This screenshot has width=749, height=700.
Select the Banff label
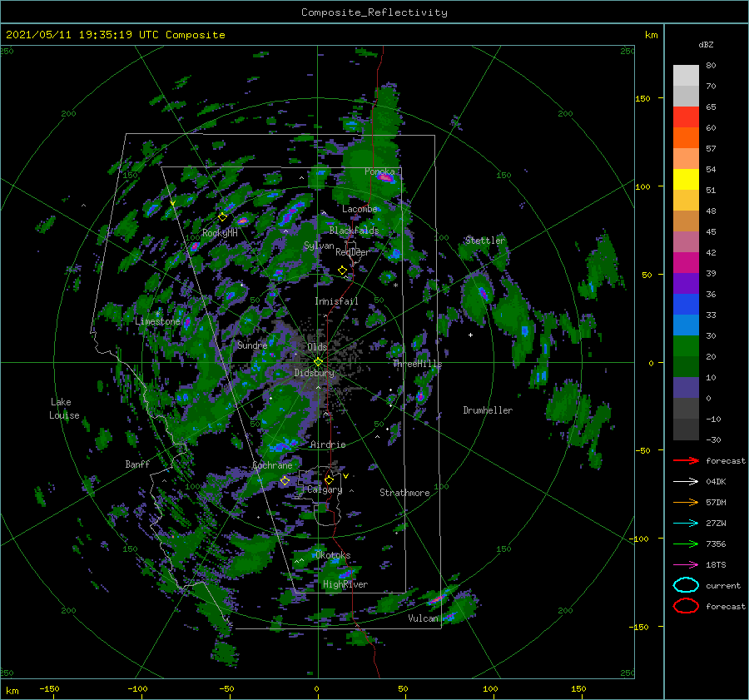click(137, 464)
